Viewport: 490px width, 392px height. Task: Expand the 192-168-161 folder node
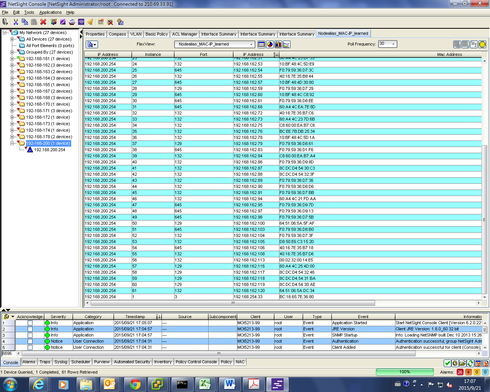pyautogui.click(x=12, y=59)
